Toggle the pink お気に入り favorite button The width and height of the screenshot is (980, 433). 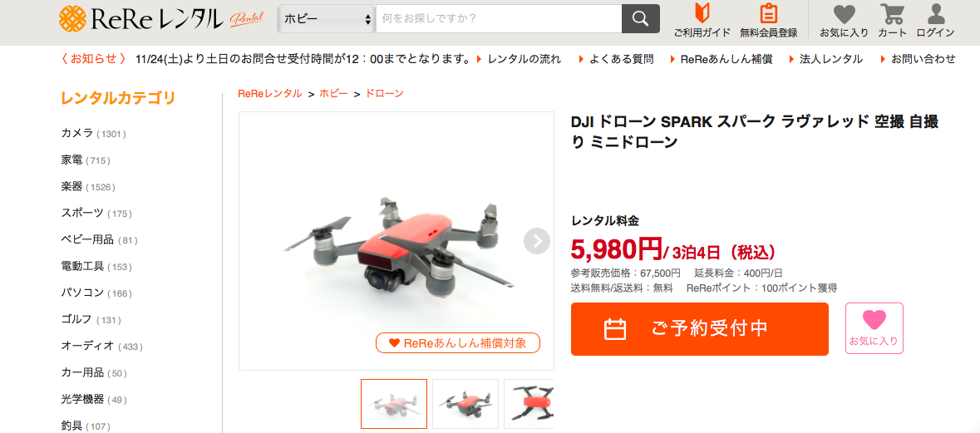[874, 328]
